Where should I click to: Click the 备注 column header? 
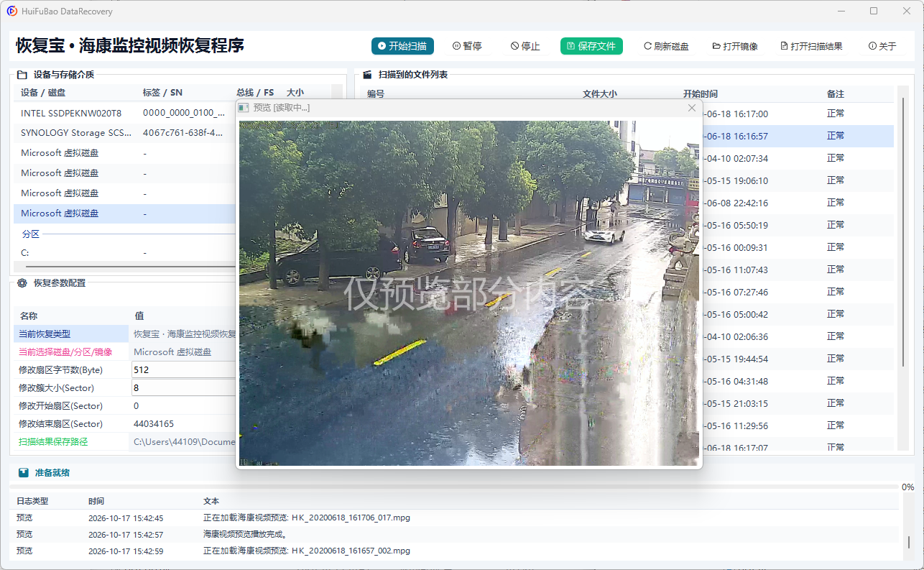click(x=836, y=94)
